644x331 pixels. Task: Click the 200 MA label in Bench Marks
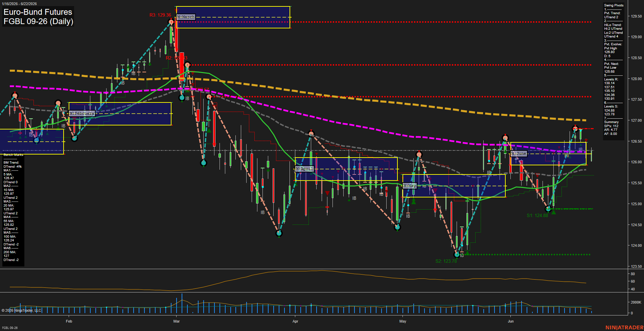point(9,252)
